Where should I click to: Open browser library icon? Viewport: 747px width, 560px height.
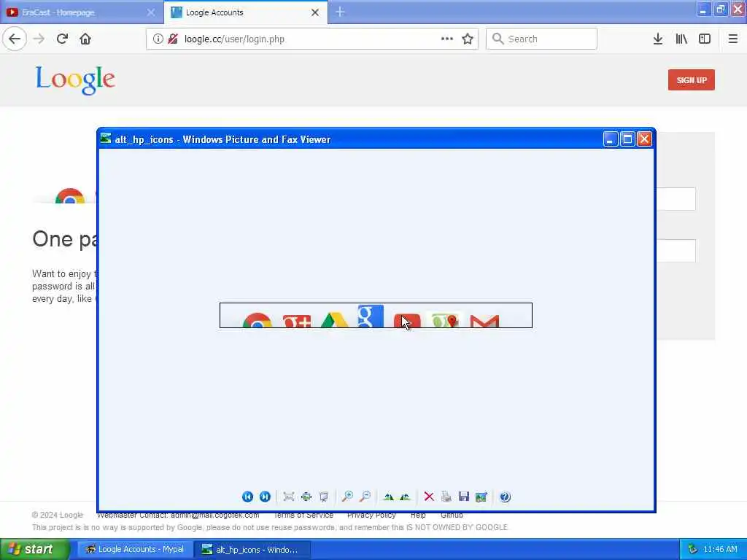[x=681, y=39]
